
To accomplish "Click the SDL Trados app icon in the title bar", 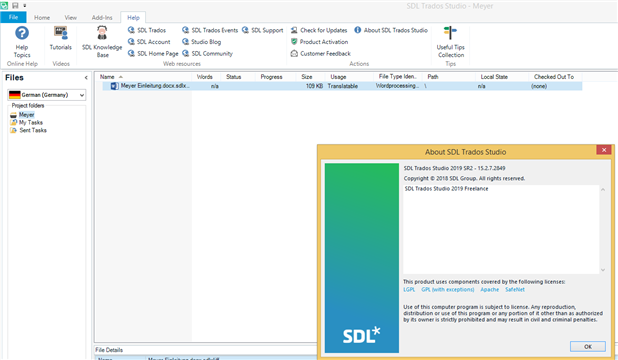I will (x=4, y=6).
